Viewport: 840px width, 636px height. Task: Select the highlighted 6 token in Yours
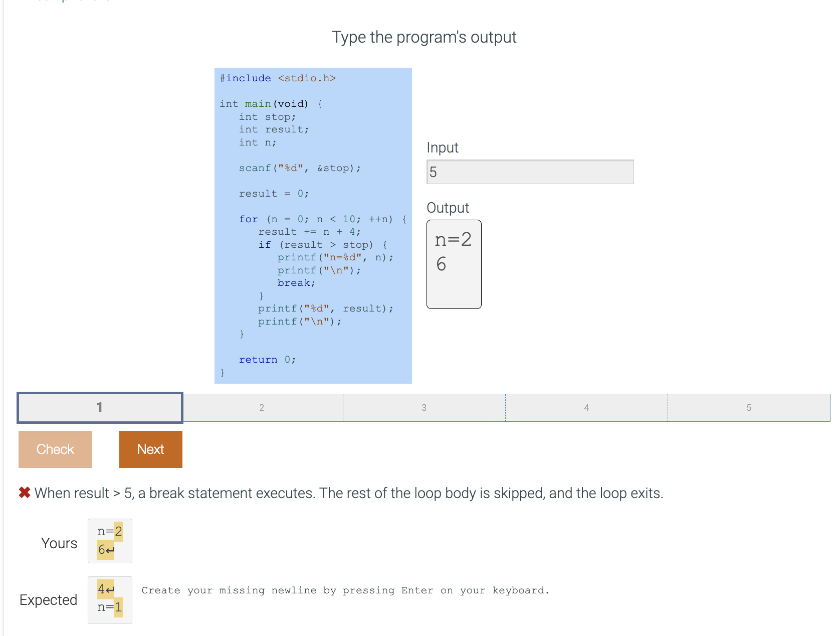pos(102,550)
